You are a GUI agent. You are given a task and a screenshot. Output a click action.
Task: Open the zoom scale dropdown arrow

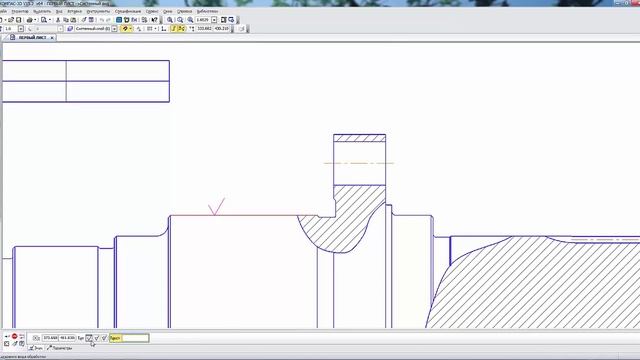pyautogui.click(x=214, y=20)
